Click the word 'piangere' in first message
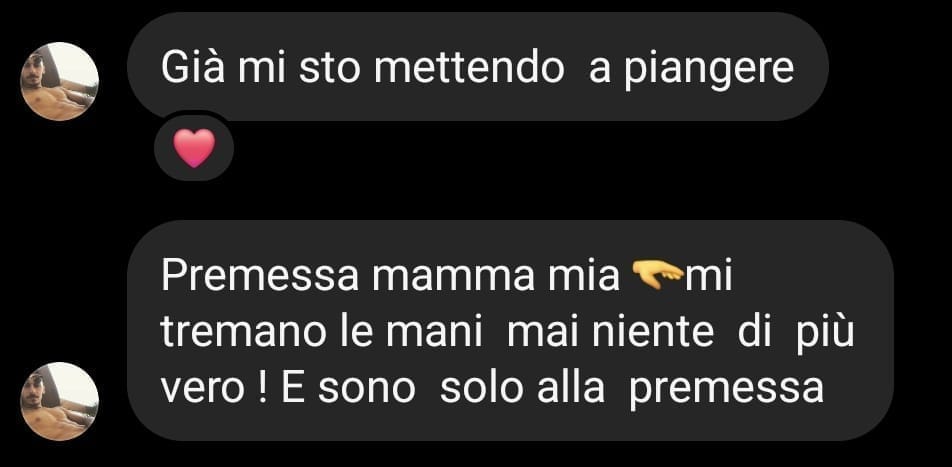 tap(709, 72)
